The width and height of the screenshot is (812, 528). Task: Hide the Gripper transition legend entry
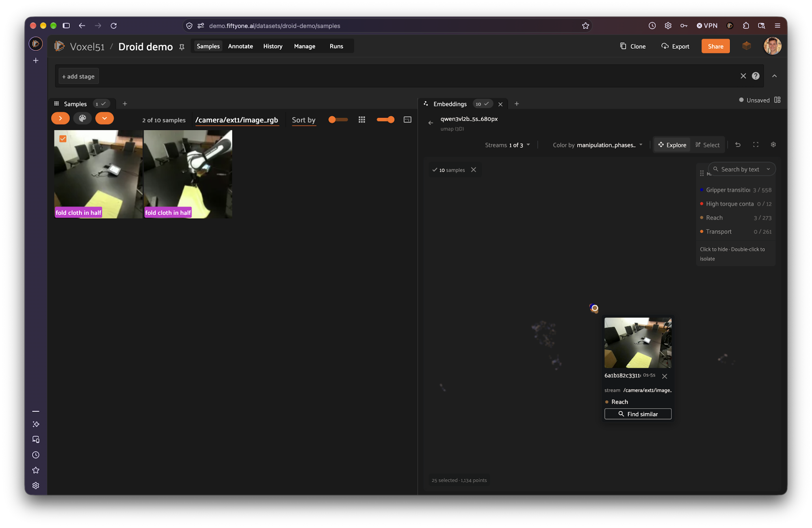[x=736, y=190]
